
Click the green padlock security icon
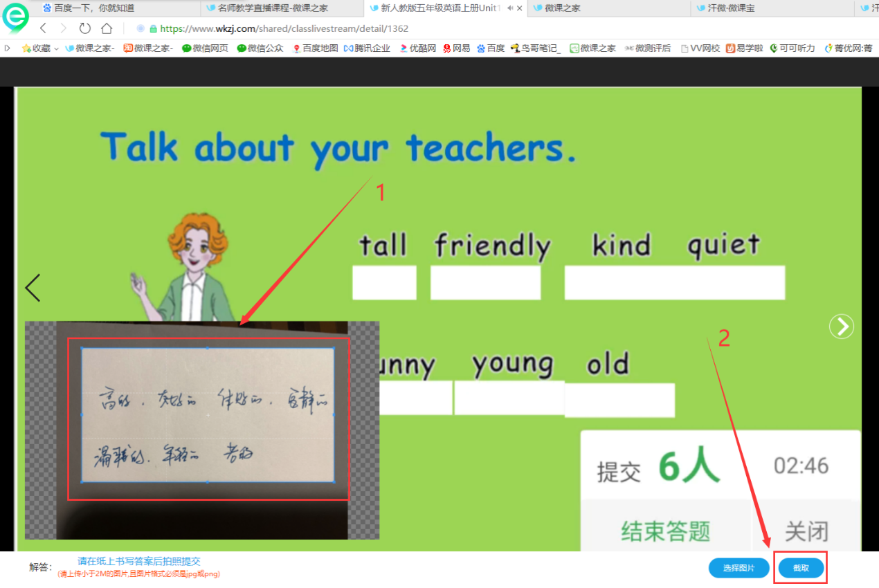click(x=153, y=28)
